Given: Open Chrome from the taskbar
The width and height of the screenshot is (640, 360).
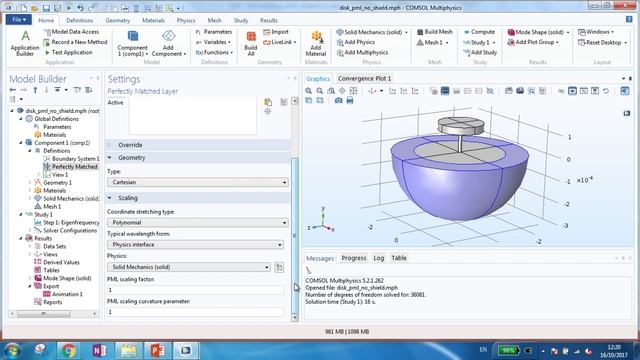Looking at the screenshot, I should [x=69, y=350].
